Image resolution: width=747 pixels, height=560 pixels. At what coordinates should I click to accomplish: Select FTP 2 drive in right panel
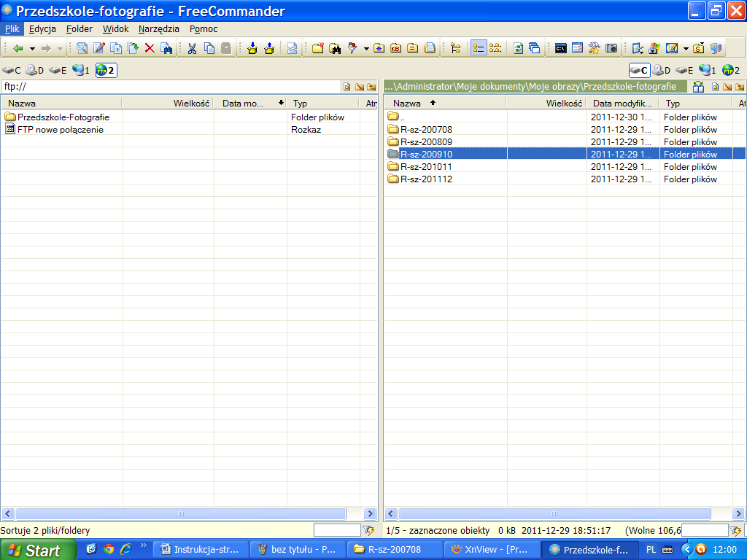tap(731, 71)
